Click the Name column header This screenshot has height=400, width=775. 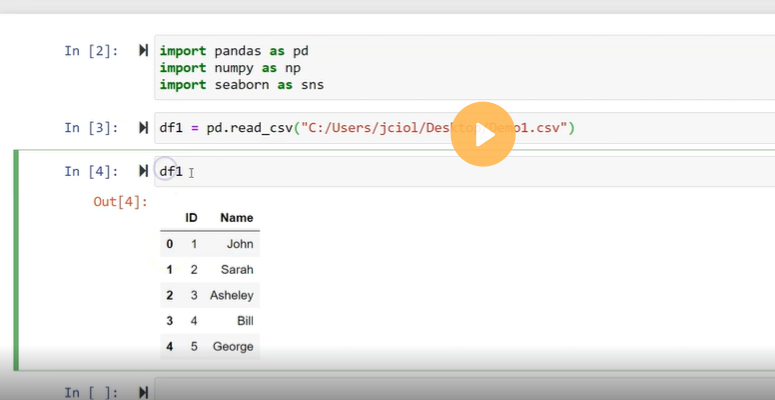click(236, 218)
